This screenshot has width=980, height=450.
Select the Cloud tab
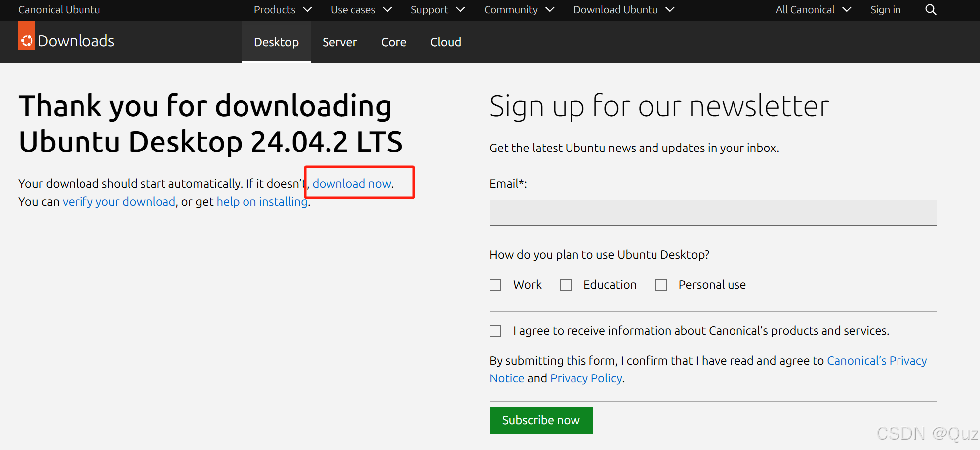446,42
